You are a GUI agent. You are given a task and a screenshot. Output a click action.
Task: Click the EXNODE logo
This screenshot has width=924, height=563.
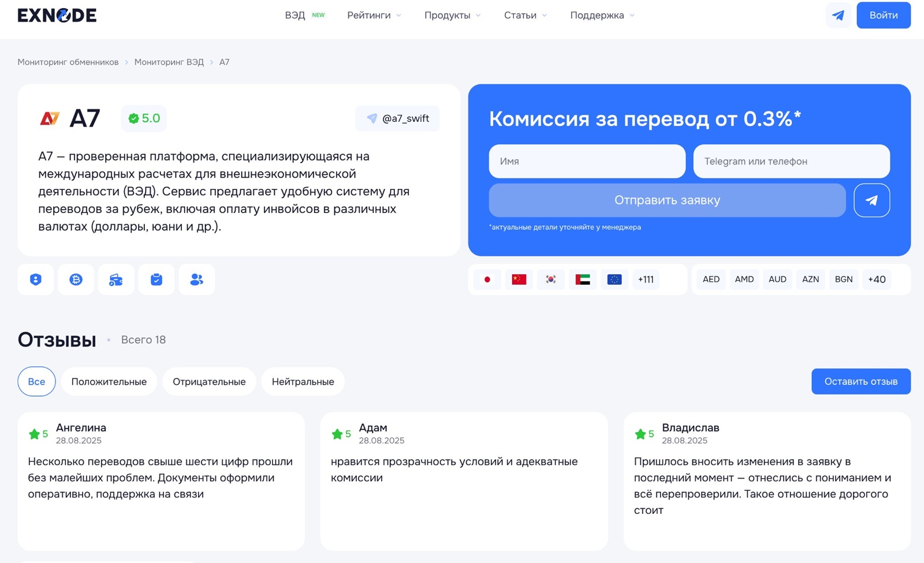tap(57, 15)
